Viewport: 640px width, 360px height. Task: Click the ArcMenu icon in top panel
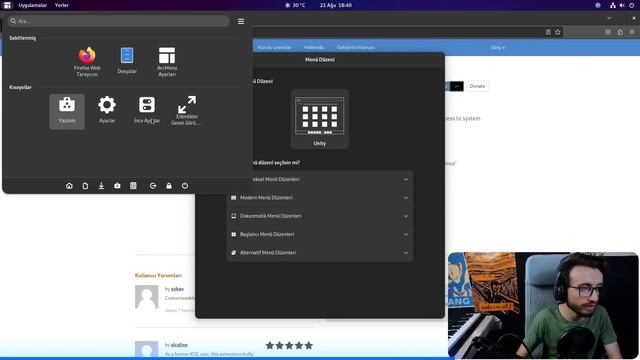pyautogui.click(x=7, y=5)
